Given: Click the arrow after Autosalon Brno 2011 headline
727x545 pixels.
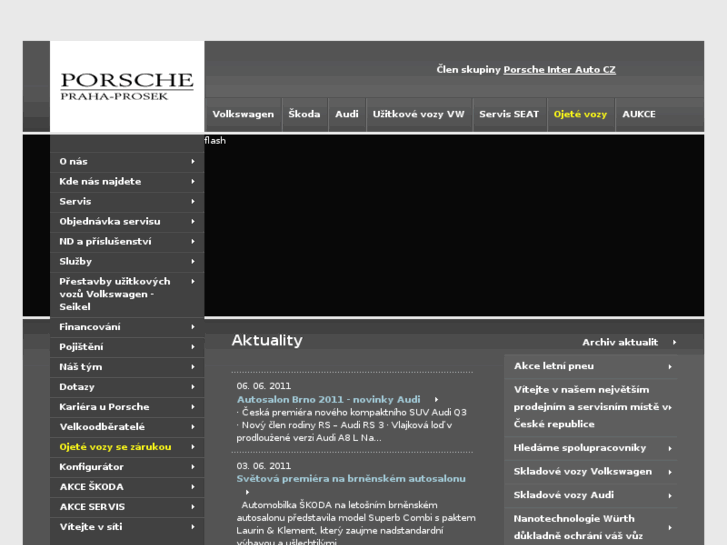Looking at the screenshot, I should [x=436, y=399].
